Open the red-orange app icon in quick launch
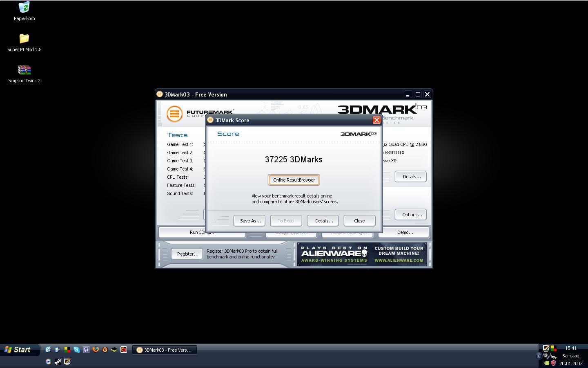Screen dimensions: 588x368 [124, 350]
